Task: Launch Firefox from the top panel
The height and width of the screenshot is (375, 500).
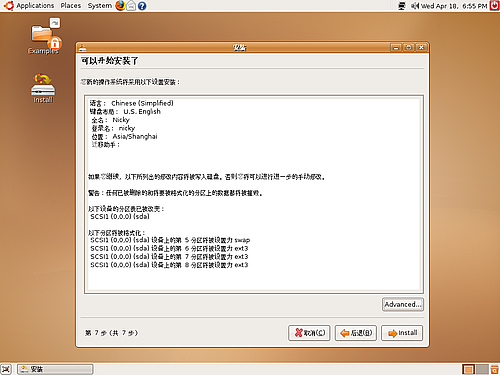Action: pyautogui.click(x=120, y=6)
